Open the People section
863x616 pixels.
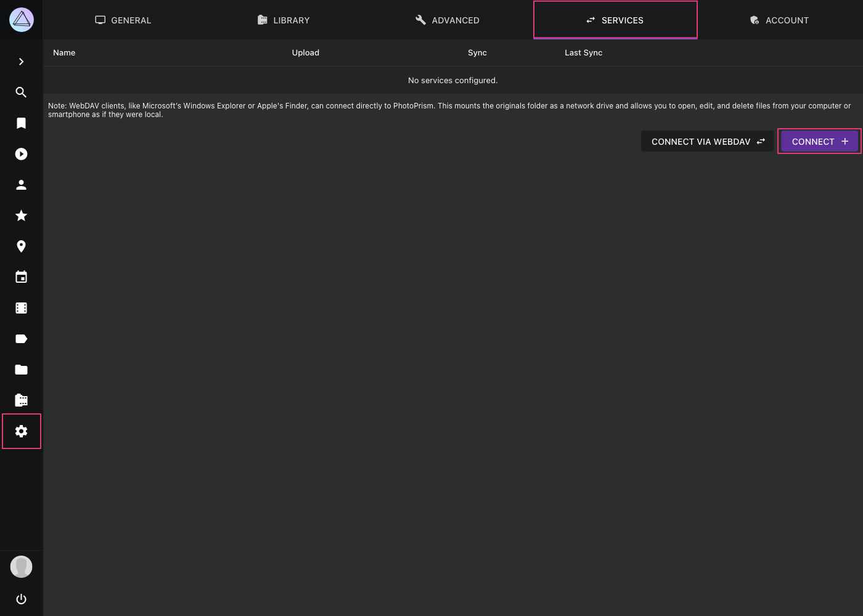tap(21, 185)
